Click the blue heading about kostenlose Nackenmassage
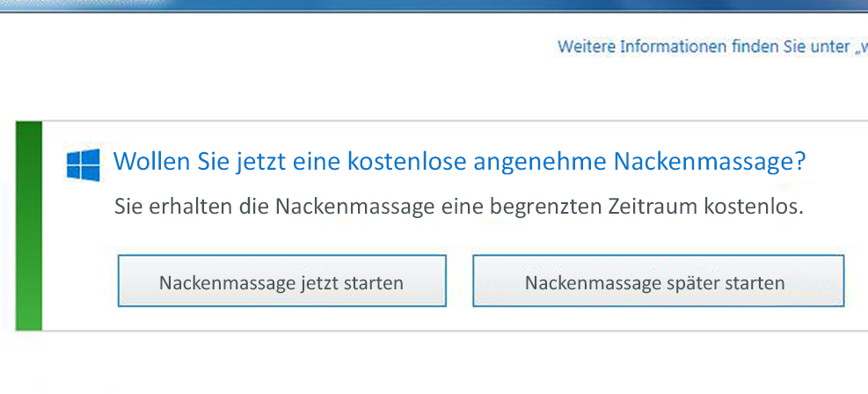 (x=459, y=162)
